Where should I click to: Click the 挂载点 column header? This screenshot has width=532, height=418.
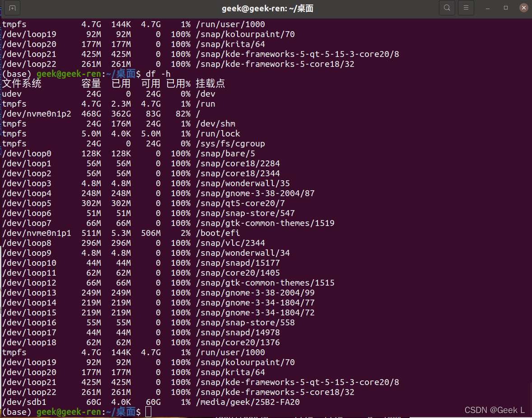coord(210,84)
